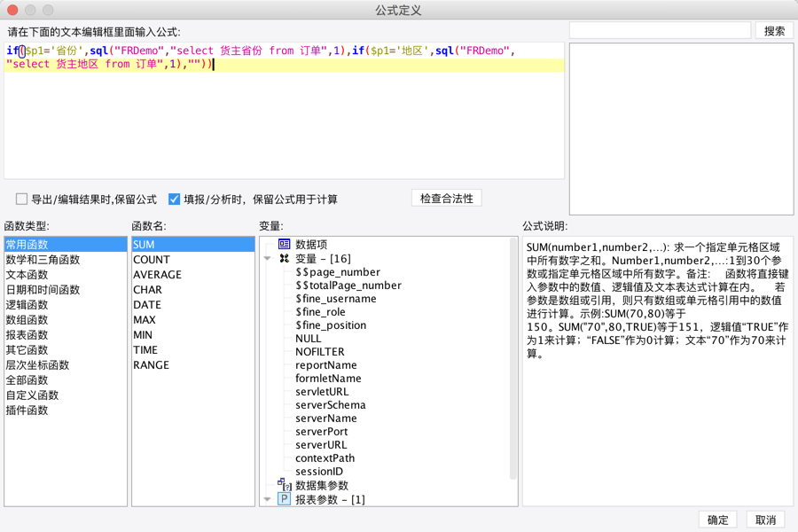
Task: Select 数学和三角函数 function type
Action: click(66, 260)
